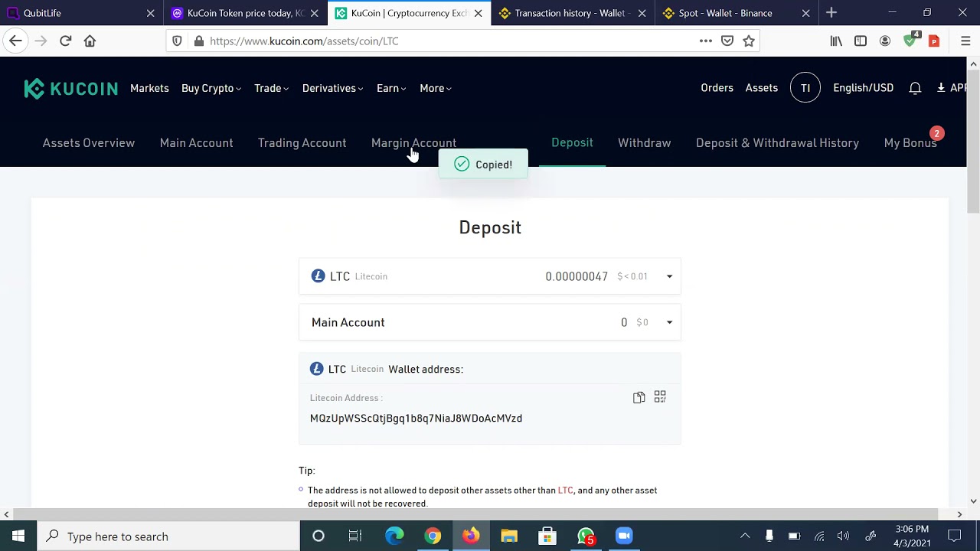Viewport: 980px width, 551px height.
Task: Open the More dropdown menu
Action: [x=435, y=88]
